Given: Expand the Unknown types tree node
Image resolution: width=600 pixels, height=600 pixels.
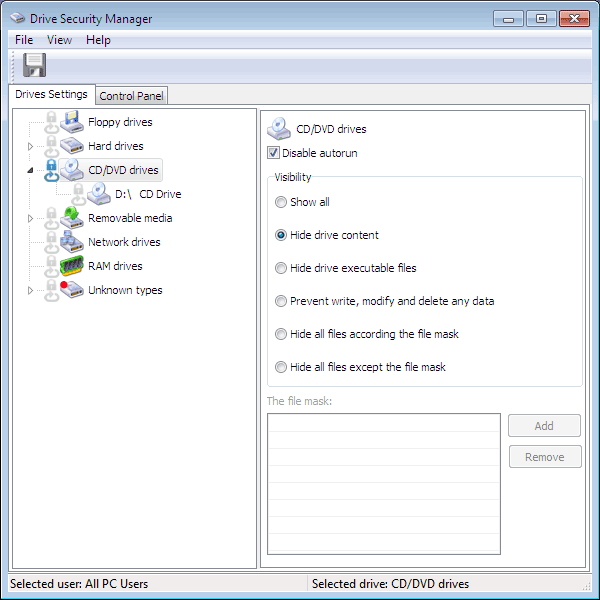Looking at the screenshot, I should point(30,290).
